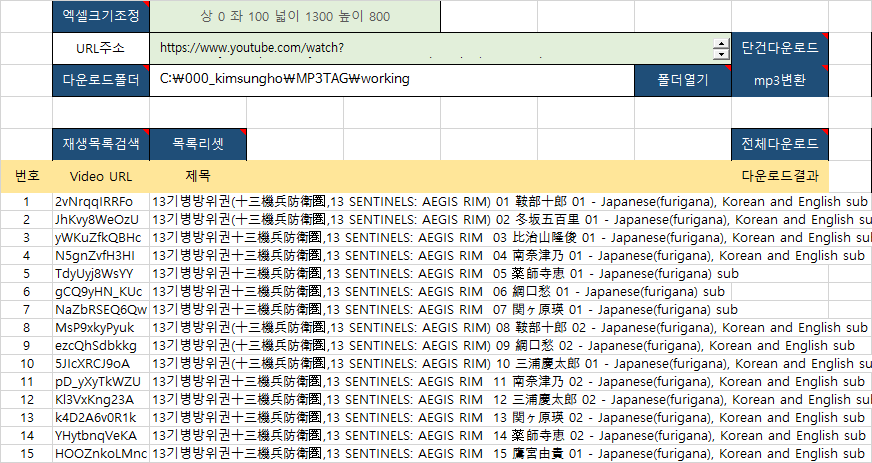The width and height of the screenshot is (872, 463).
Task: Click the 엑셀크기조정 button
Action: coord(101,16)
